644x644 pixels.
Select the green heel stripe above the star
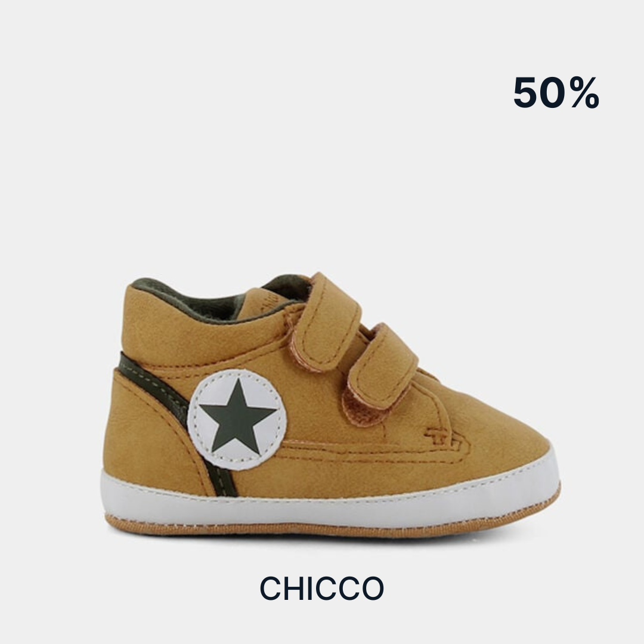click(x=152, y=382)
